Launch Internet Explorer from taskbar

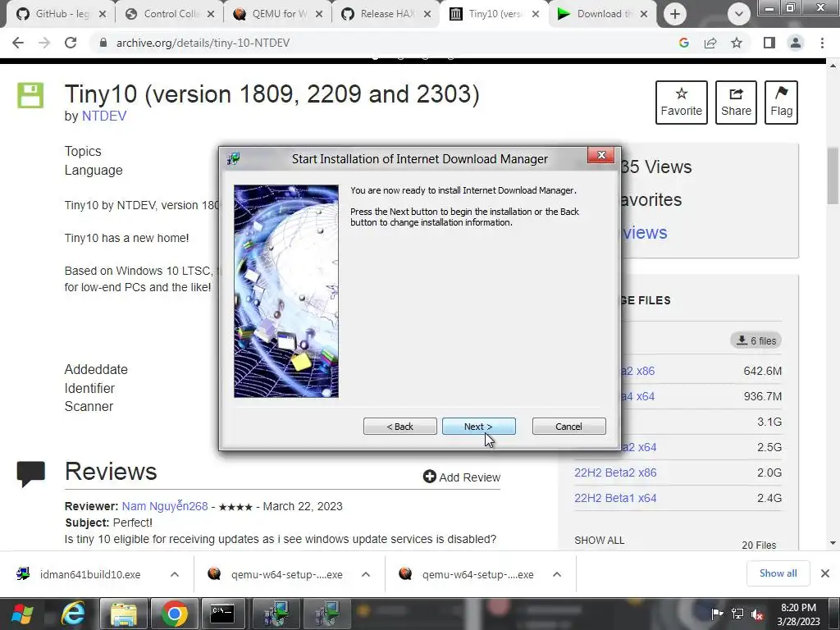pyautogui.click(x=73, y=614)
